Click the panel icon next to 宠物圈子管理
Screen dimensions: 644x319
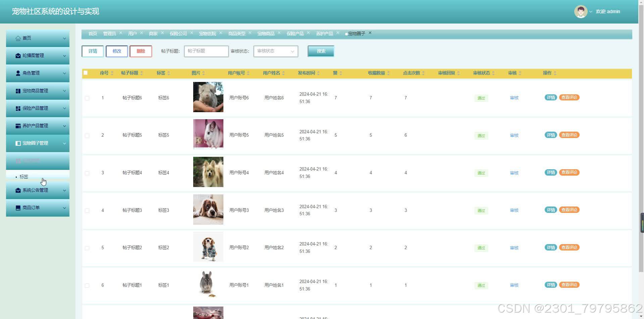click(18, 143)
